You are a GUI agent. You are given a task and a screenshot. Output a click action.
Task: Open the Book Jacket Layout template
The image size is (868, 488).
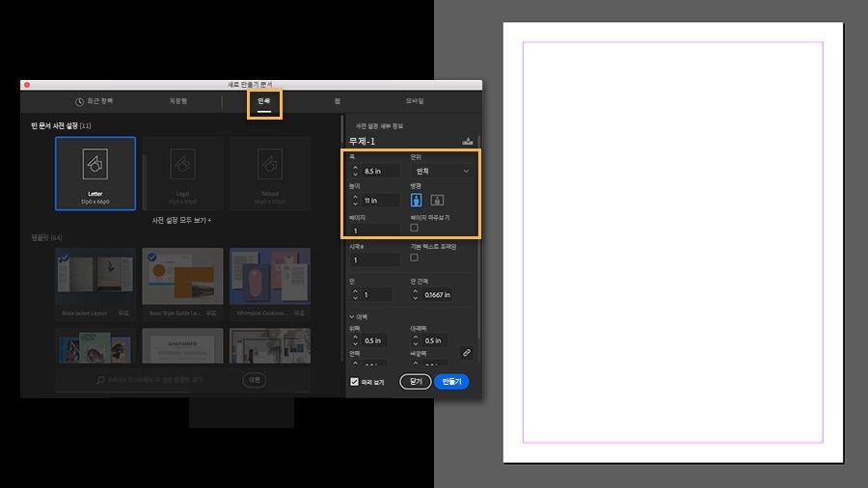(x=95, y=283)
